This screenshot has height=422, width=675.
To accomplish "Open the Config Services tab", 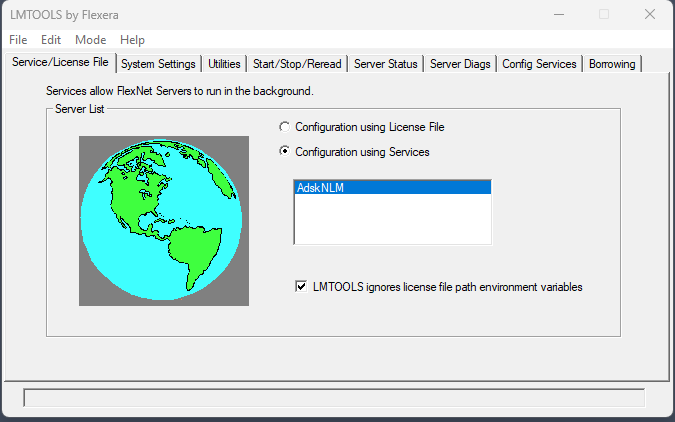I will click(x=539, y=64).
